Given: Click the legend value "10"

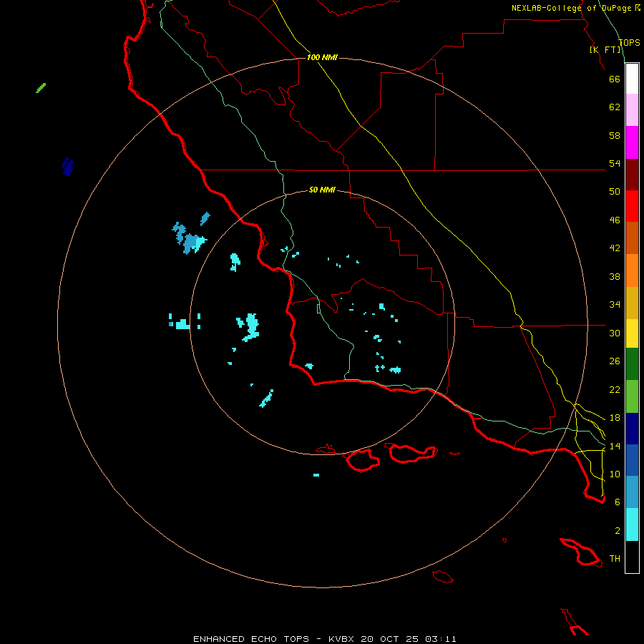Looking at the screenshot, I should [x=615, y=474].
